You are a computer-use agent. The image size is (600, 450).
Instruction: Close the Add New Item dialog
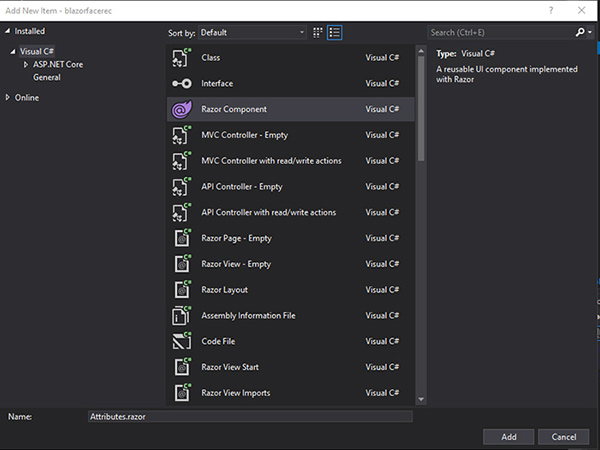582,10
